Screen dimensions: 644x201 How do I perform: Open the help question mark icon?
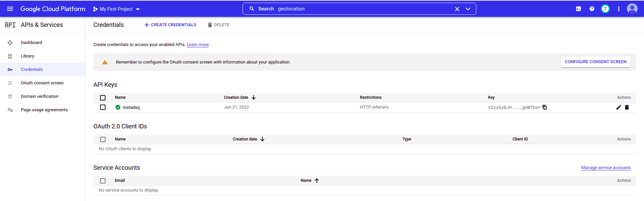592,9
